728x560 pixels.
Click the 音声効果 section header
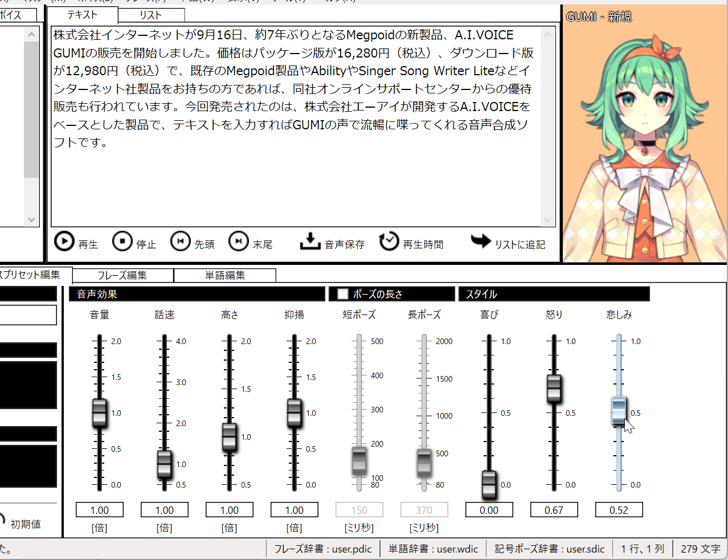[x=197, y=294]
